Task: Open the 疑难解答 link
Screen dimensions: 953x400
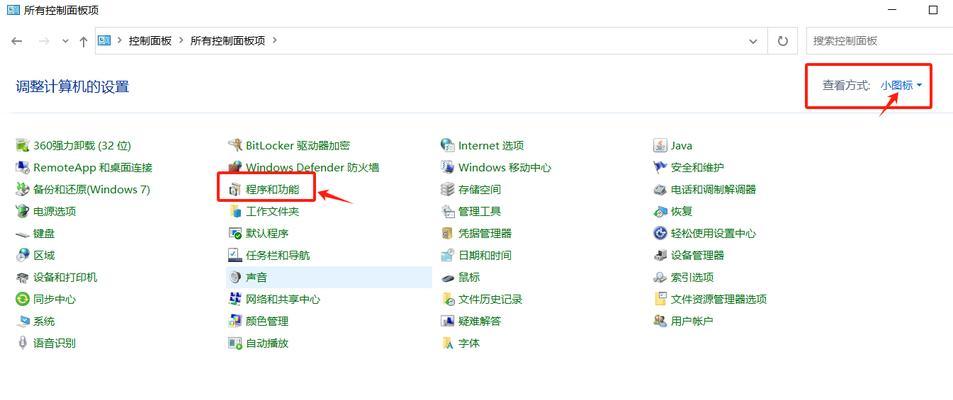Action: [x=480, y=321]
